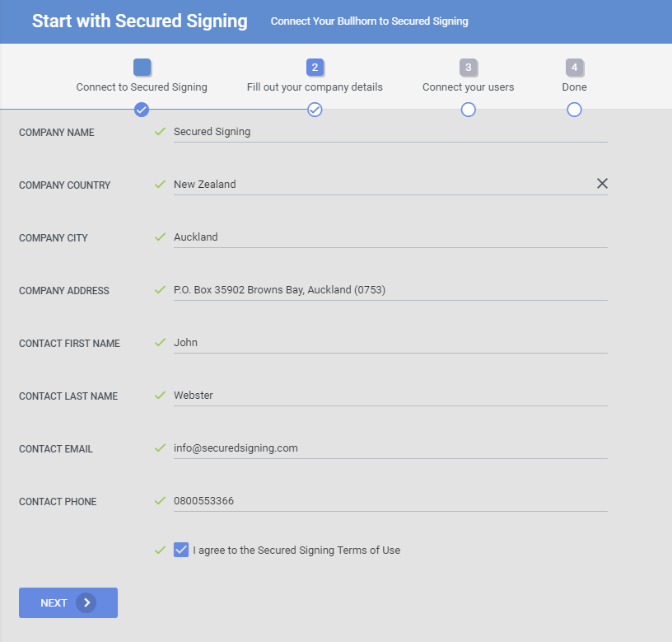Viewport: 672px width, 642px height.
Task: Click the NEXT button
Action: [x=68, y=602]
